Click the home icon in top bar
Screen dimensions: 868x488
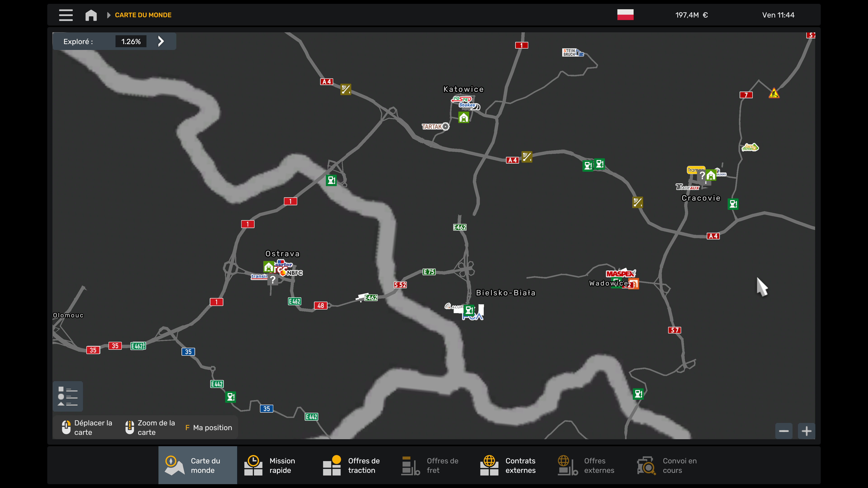click(91, 15)
